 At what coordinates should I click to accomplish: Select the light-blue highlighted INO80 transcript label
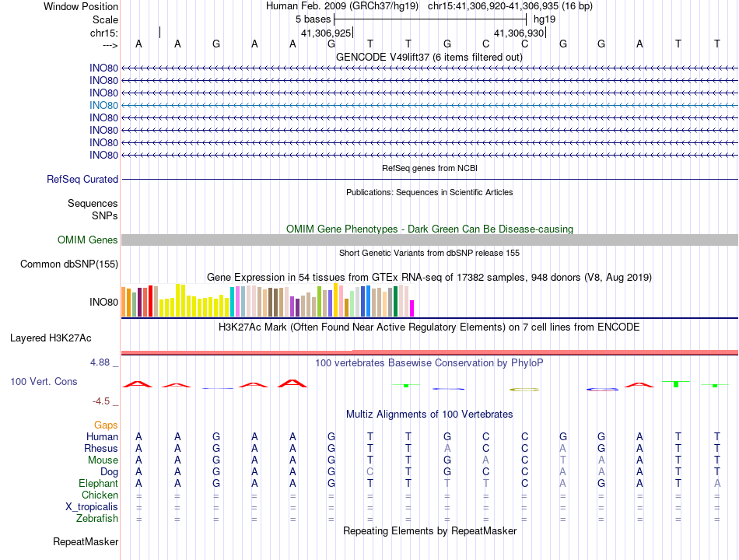[x=103, y=105]
